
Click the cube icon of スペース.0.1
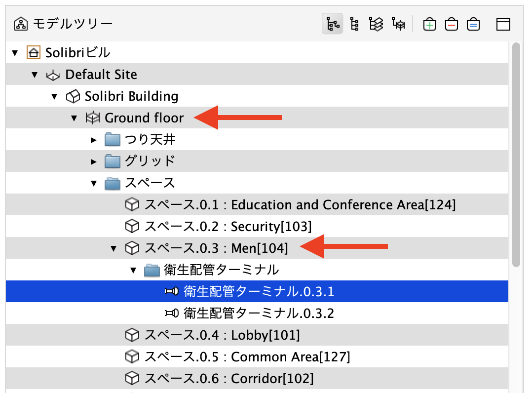[x=132, y=204]
